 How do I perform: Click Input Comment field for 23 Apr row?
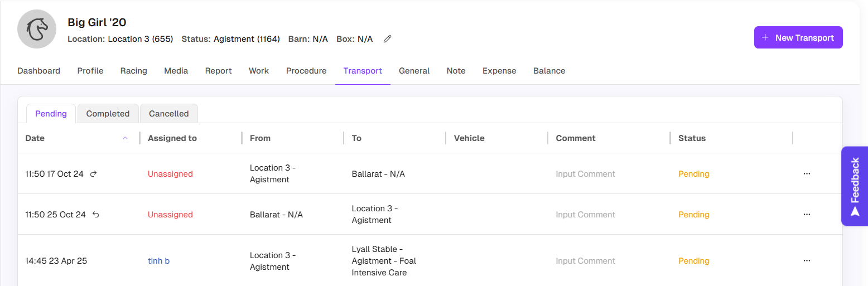pos(585,261)
